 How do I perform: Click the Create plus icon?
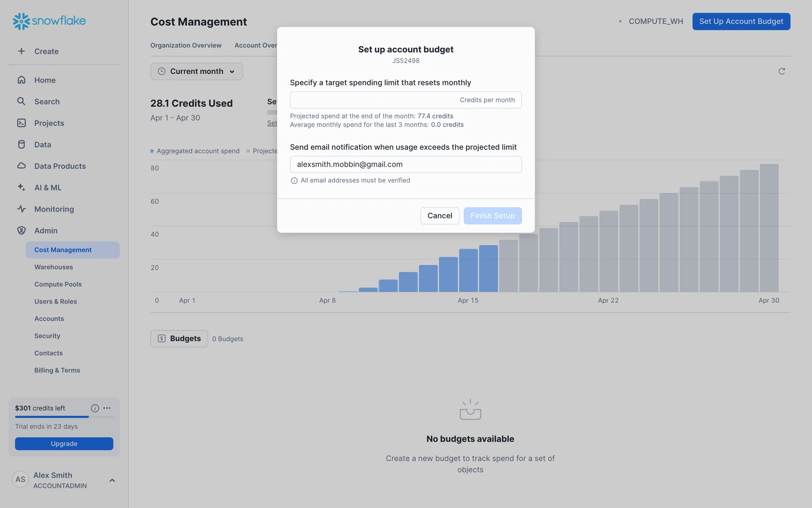tap(21, 51)
